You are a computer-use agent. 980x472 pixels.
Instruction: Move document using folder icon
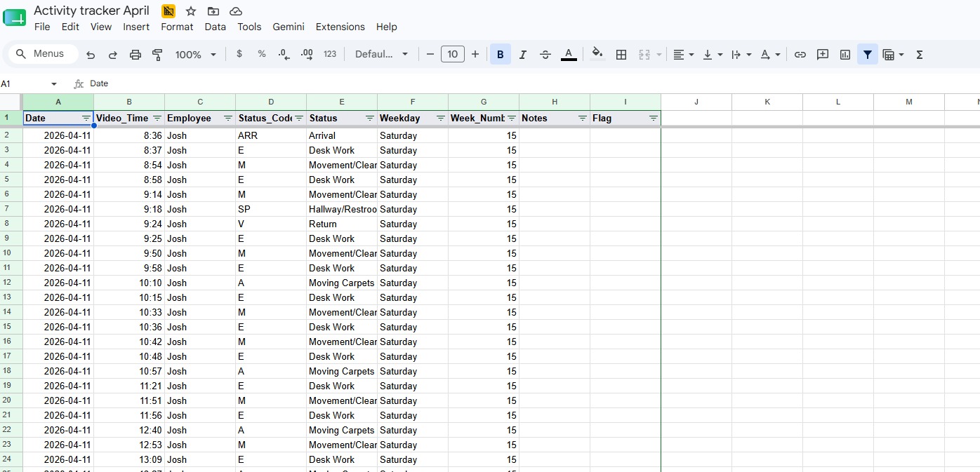[213, 11]
